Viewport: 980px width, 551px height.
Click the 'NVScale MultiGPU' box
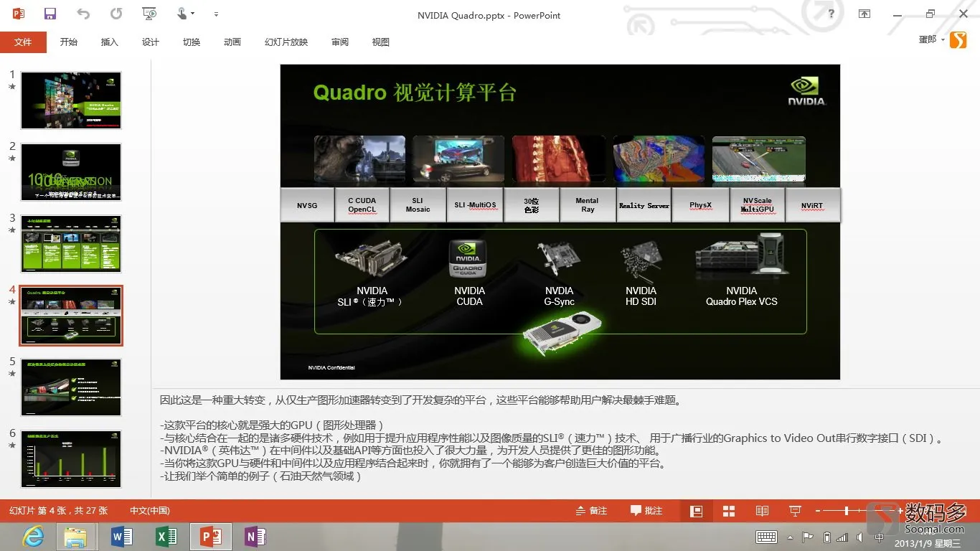coord(757,205)
